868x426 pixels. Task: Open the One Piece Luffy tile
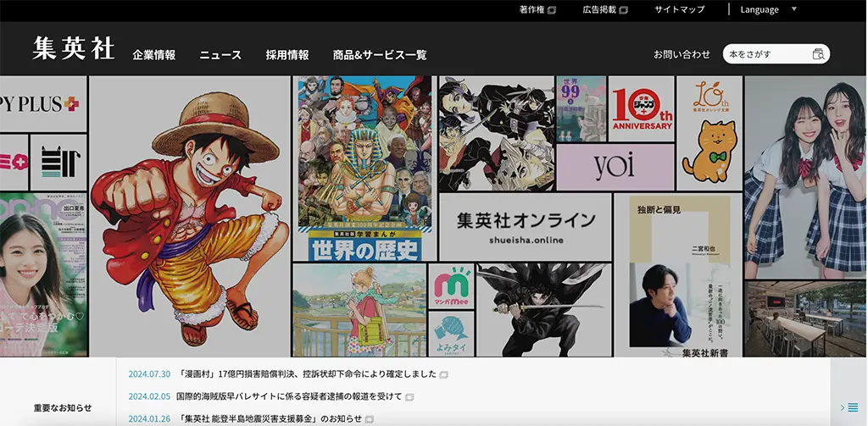(x=190, y=216)
